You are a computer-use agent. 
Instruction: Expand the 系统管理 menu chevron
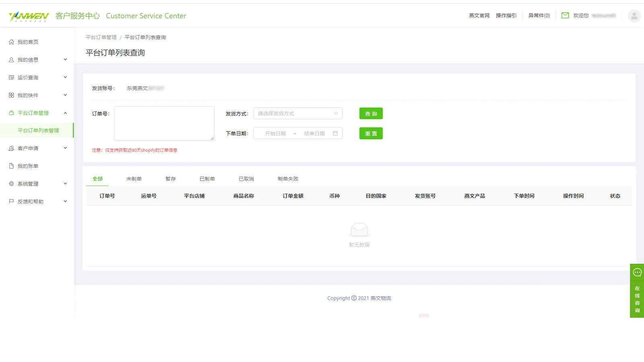point(65,183)
